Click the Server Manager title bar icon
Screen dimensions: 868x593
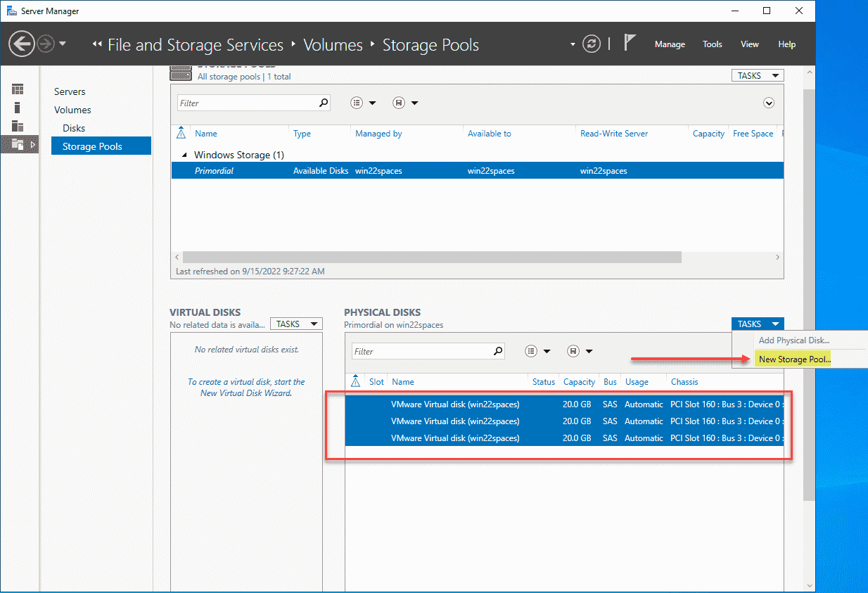[12, 11]
